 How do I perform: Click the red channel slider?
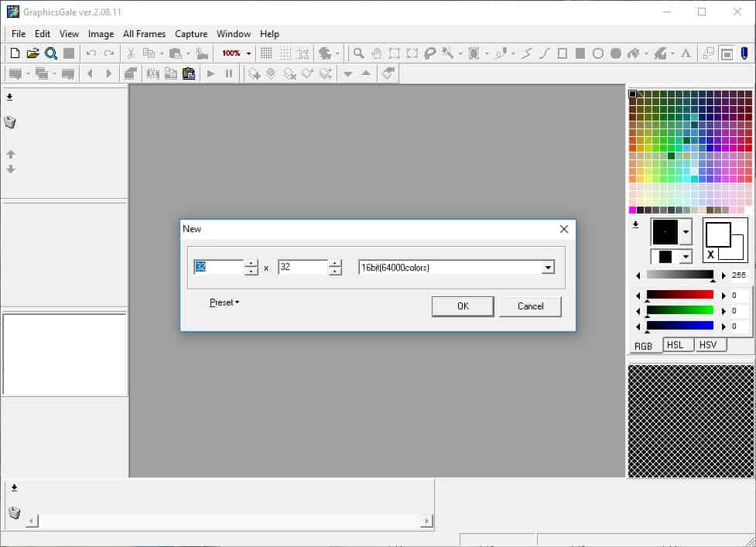[x=680, y=295]
